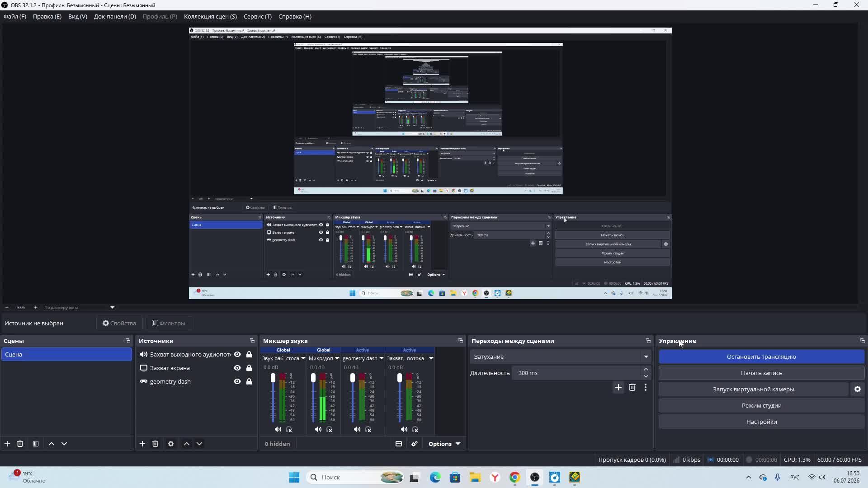Open the Звук раб. стола channel dropdown
The width and height of the screenshot is (868, 488).
click(x=303, y=358)
